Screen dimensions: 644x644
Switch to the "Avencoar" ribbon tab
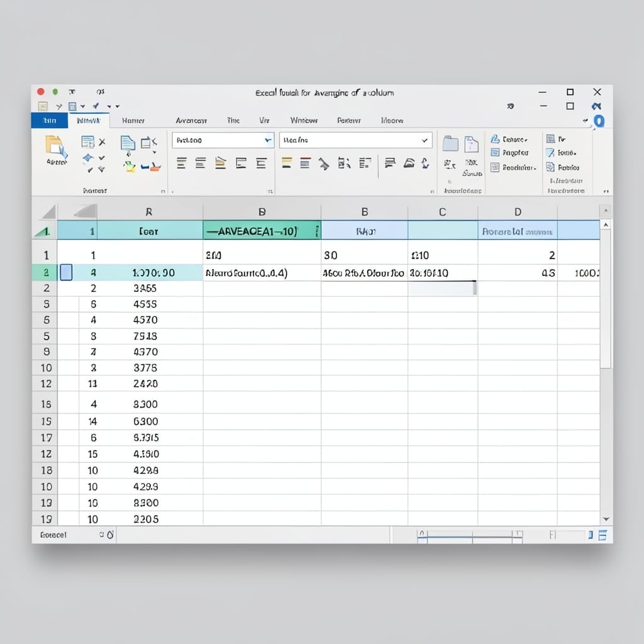[x=191, y=120]
